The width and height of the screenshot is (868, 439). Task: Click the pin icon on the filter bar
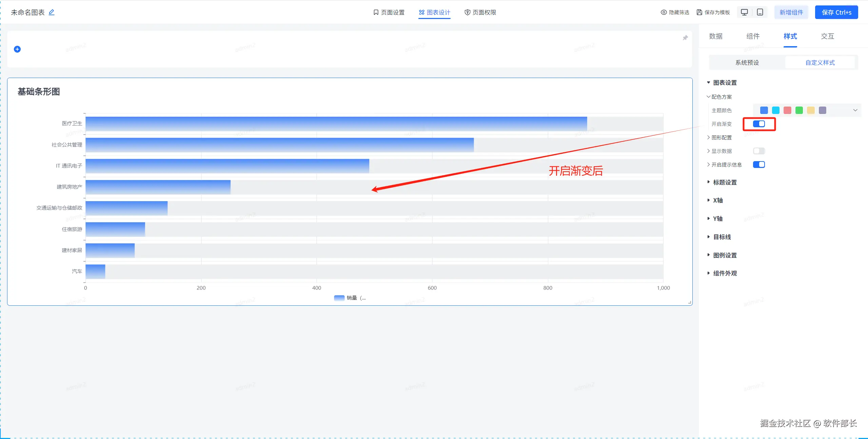click(x=685, y=38)
